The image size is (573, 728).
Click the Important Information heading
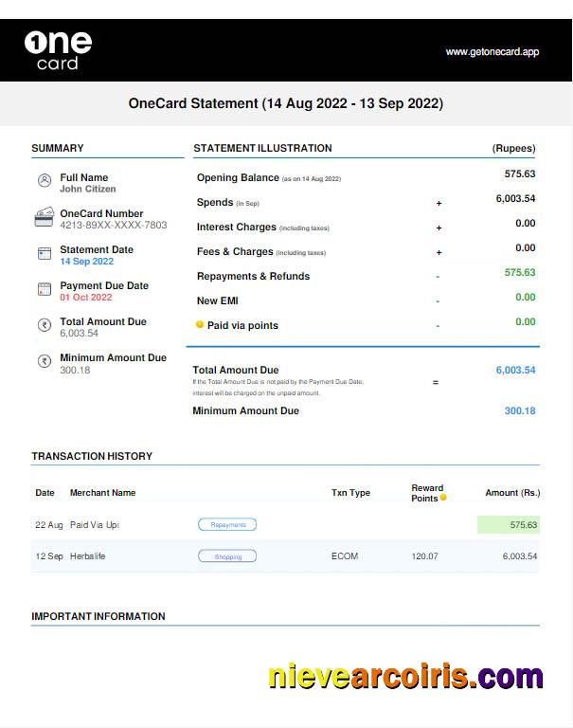point(98,616)
